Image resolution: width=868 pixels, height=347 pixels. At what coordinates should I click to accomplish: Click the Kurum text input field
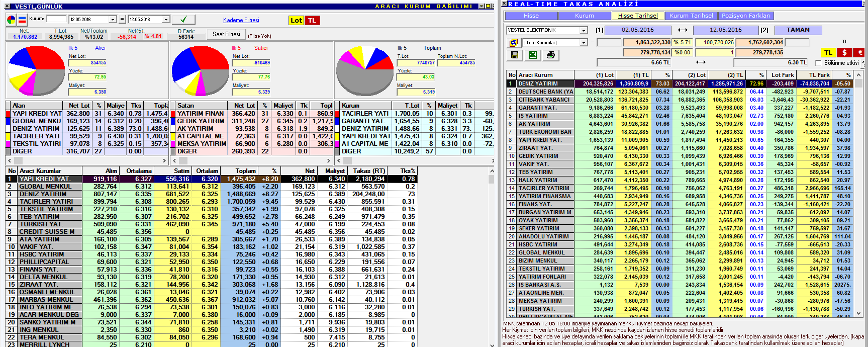[56, 19]
